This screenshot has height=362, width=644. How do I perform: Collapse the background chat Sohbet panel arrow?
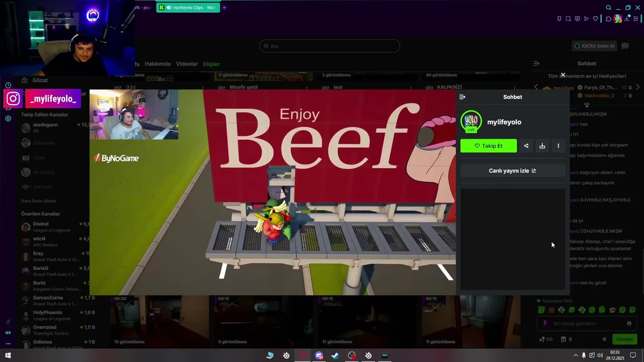tap(536, 63)
